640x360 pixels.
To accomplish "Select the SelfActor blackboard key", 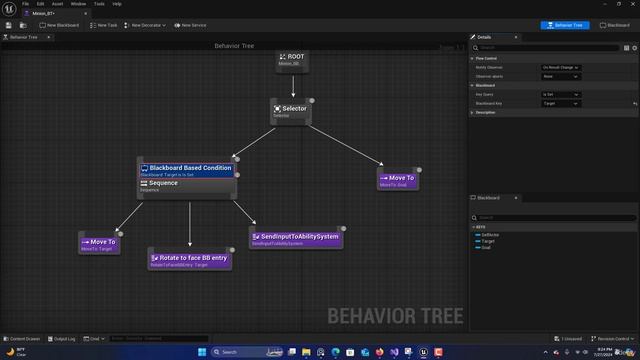I will point(490,235).
